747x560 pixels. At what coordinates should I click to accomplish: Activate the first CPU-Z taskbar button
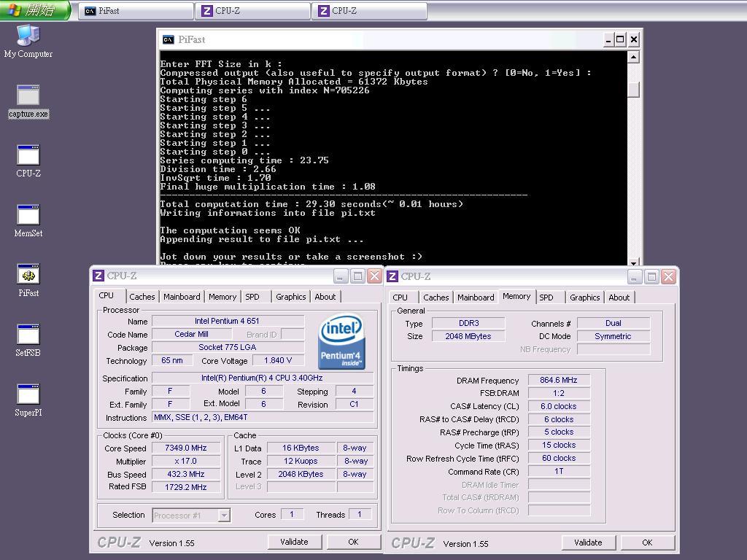click(x=252, y=11)
